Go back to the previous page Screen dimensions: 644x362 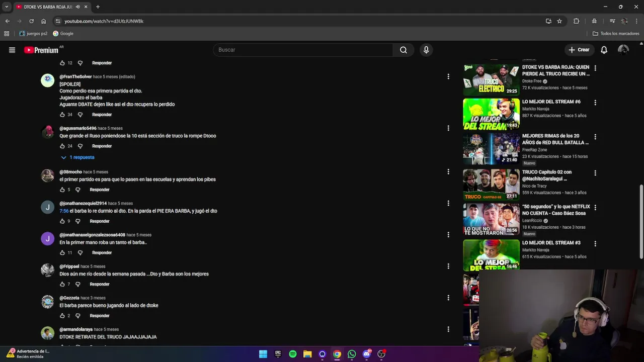click(8, 21)
